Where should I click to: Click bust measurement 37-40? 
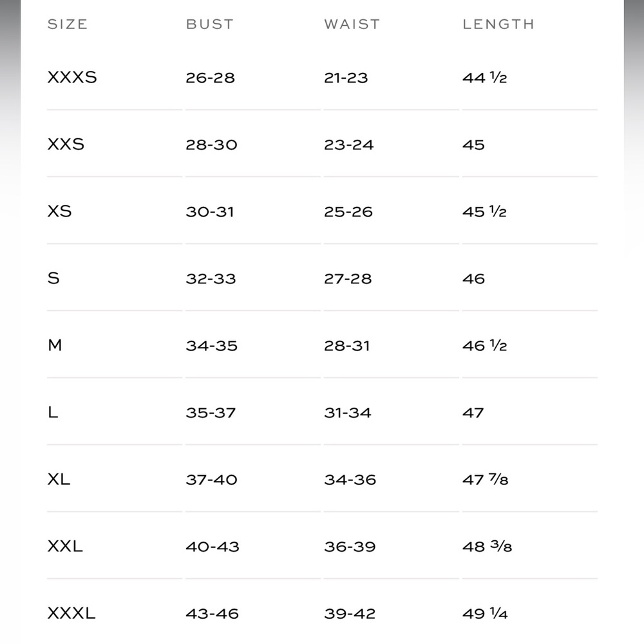pos(211,479)
